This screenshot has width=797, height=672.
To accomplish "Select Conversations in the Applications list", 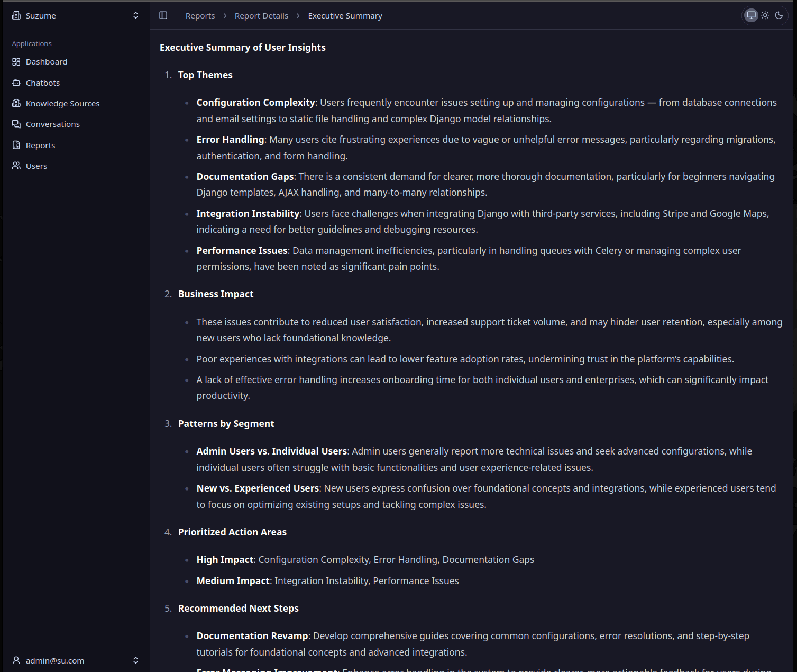I will click(x=52, y=124).
